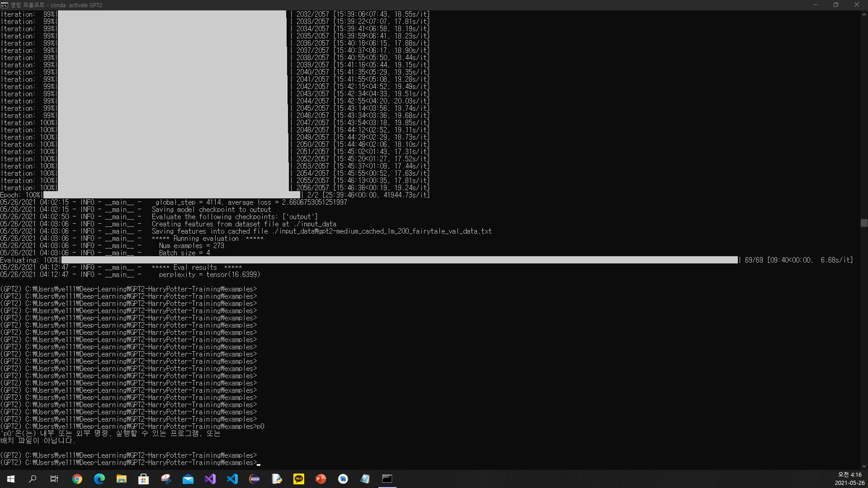Launch Visual Studio from taskbar
This screenshot has height=488, width=868.
[x=210, y=479]
